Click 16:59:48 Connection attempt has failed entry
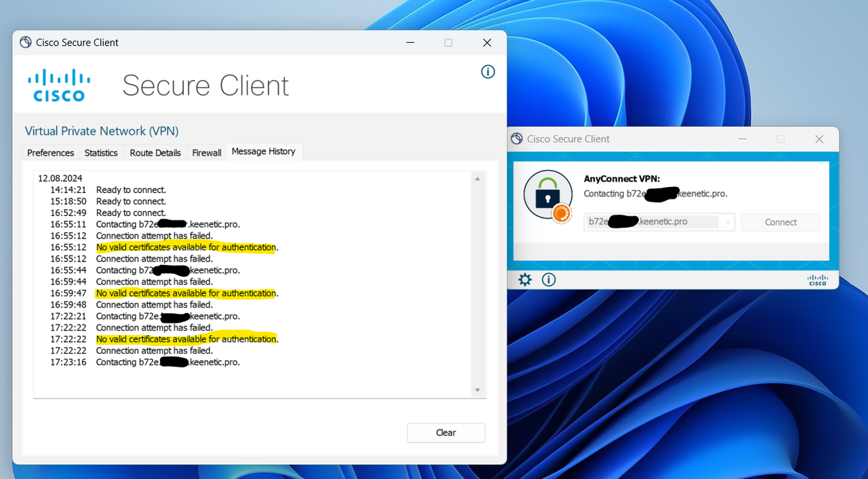868x479 pixels. click(x=132, y=305)
